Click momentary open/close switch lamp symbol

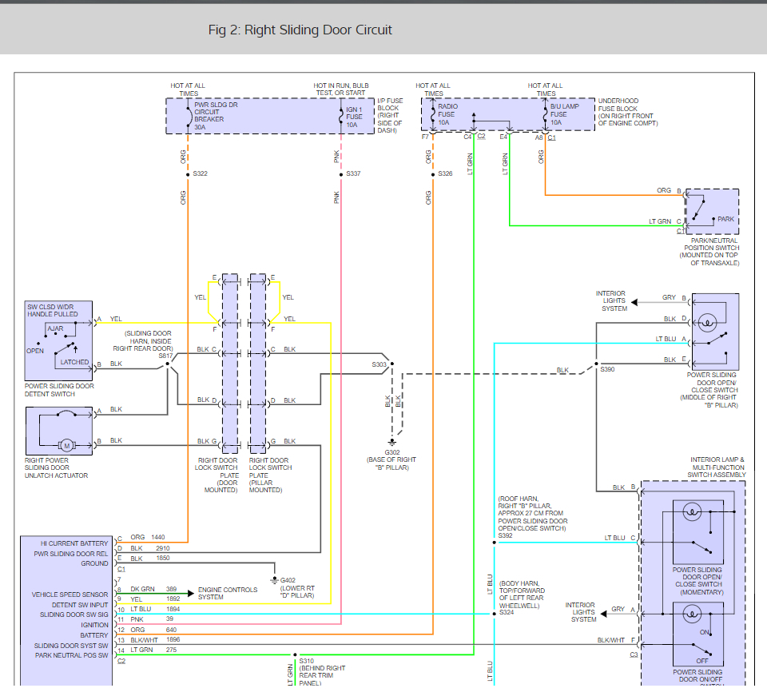click(692, 512)
